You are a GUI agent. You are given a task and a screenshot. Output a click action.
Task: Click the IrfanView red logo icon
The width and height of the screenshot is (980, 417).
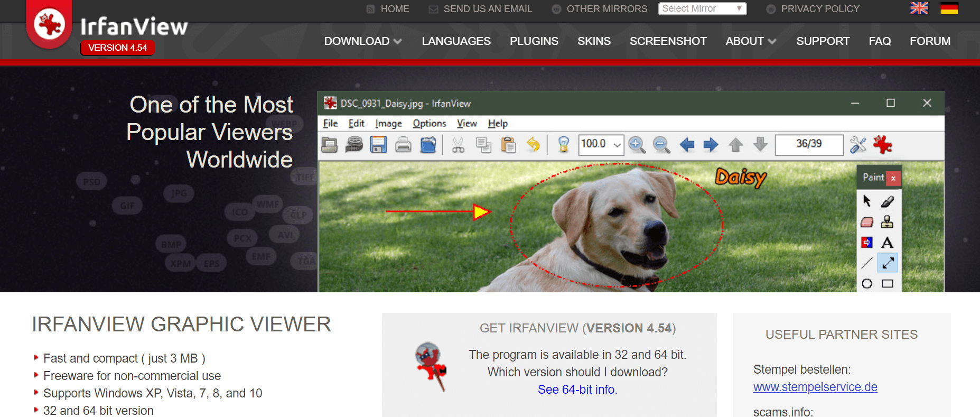[49, 24]
